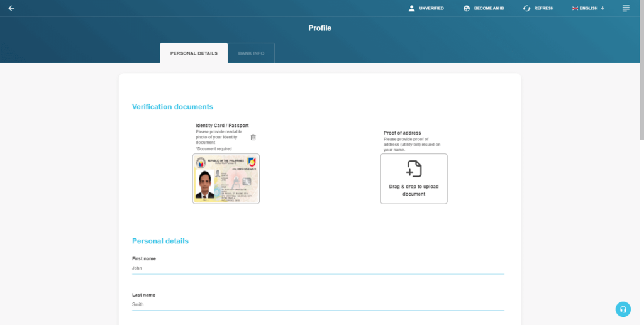The height and width of the screenshot is (325, 644).
Task: Select the Personal Details tab
Action: tap(194, 53)
